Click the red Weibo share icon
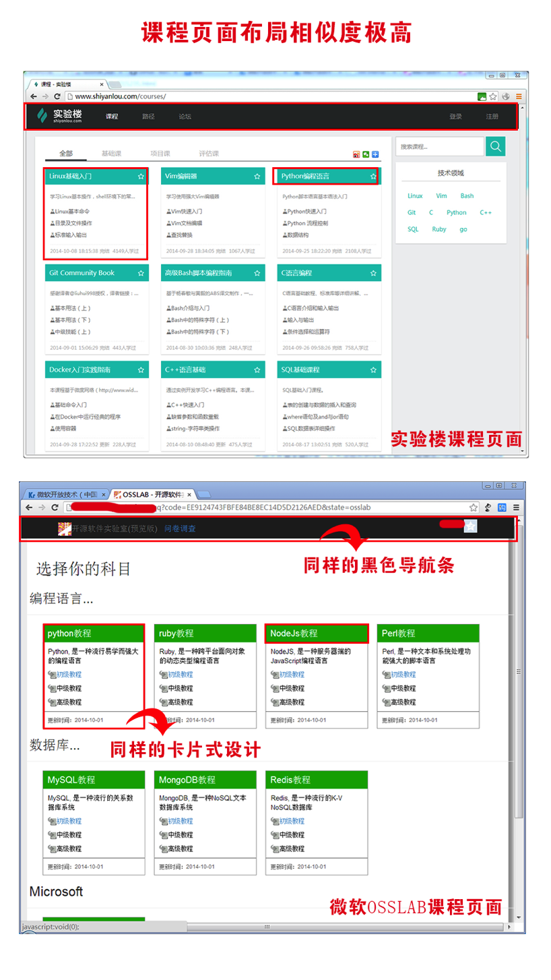 pos(356,154)
